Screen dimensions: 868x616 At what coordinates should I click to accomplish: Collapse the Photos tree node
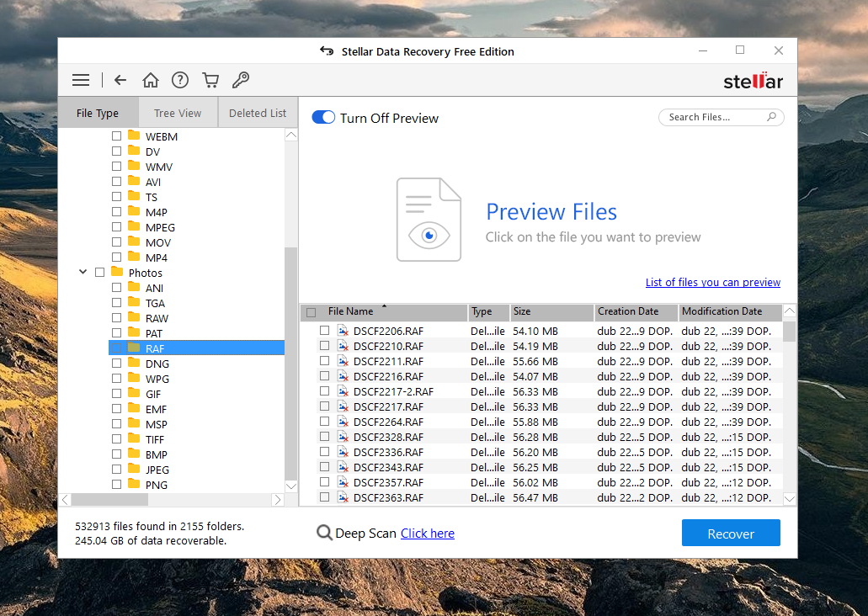(83, 273)
